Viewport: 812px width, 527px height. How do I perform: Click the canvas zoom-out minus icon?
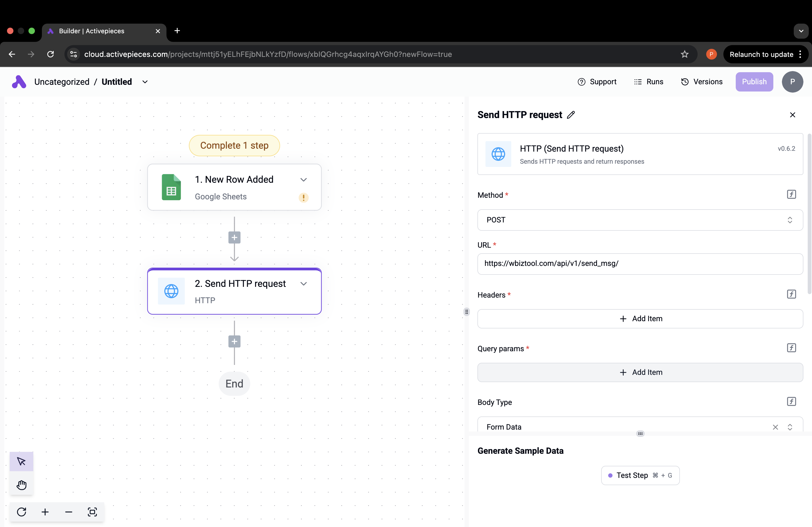pos(68,512)
